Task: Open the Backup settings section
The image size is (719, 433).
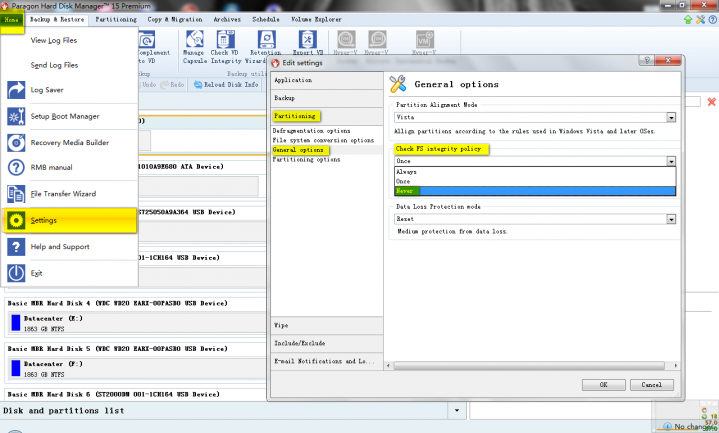Action: (x=326, y=98)
